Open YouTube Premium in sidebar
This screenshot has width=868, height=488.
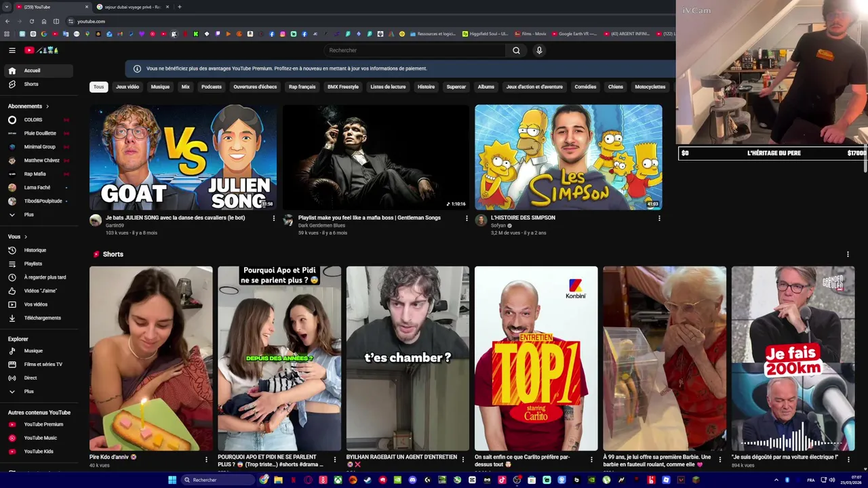click(x=39, y=424)
